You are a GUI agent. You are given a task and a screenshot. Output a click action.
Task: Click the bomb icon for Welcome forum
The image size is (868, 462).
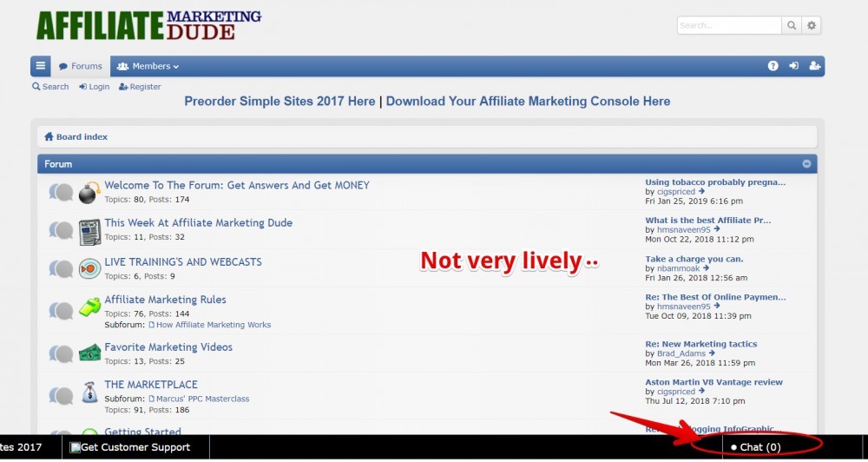pyautogui.click(x=89, y=192)
